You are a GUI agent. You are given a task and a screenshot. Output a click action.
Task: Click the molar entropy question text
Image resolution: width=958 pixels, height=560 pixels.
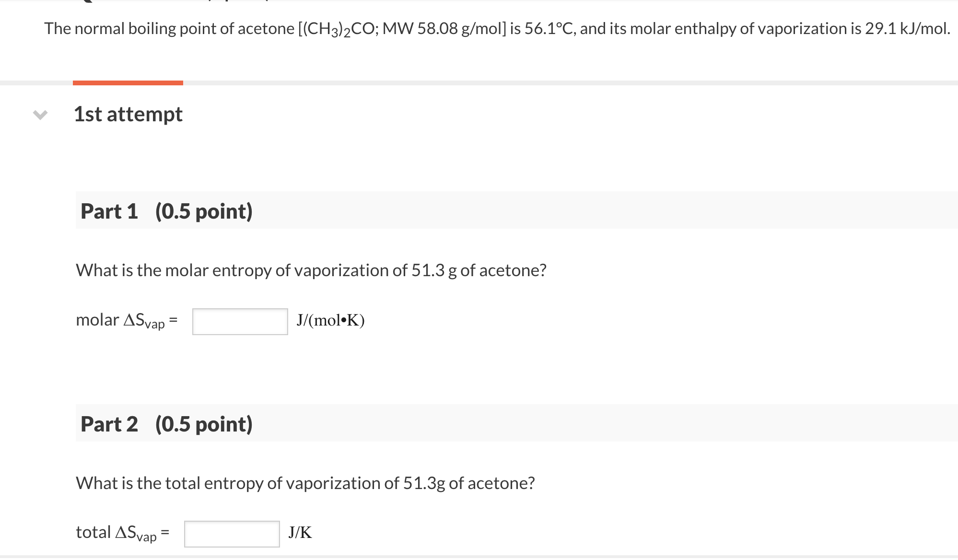(x=311, y=270)
